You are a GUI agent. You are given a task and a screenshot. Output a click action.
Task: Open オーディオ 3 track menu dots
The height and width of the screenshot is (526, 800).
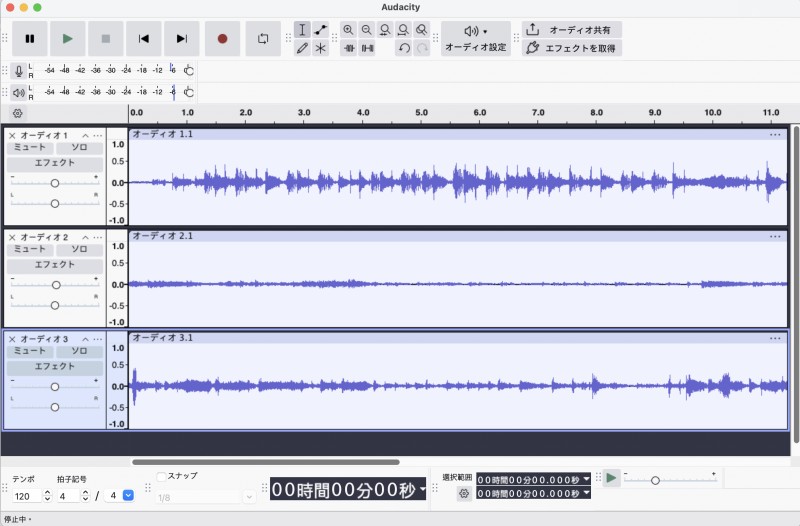97,339
